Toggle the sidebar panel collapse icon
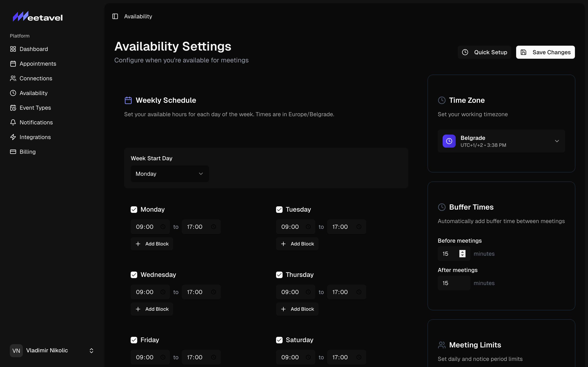Viewport: 588px width, 367px height. tap(115, 16)
